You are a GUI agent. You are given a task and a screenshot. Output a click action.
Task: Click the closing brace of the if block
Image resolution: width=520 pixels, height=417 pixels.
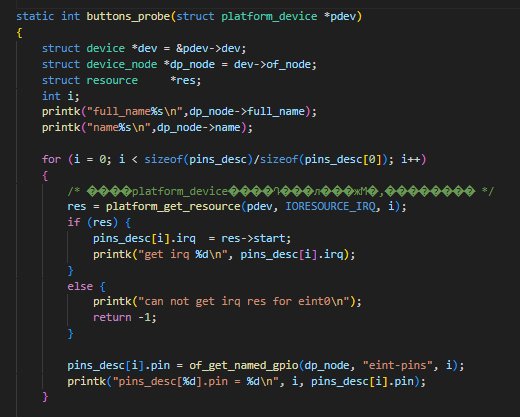(x=70, y=270)
